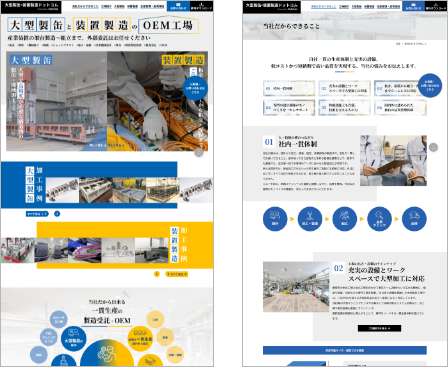
Task: Click the 大型製品の製作 dark blue bubble
Action: 74,339
